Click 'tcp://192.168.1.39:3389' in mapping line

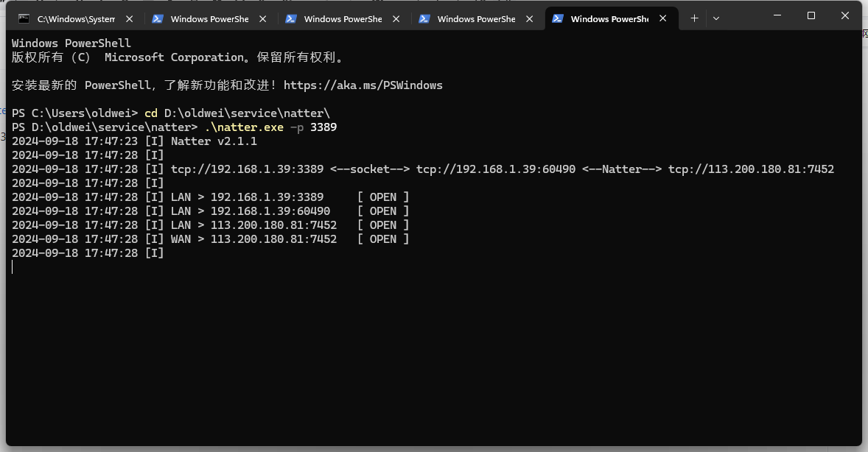[248, 169]
